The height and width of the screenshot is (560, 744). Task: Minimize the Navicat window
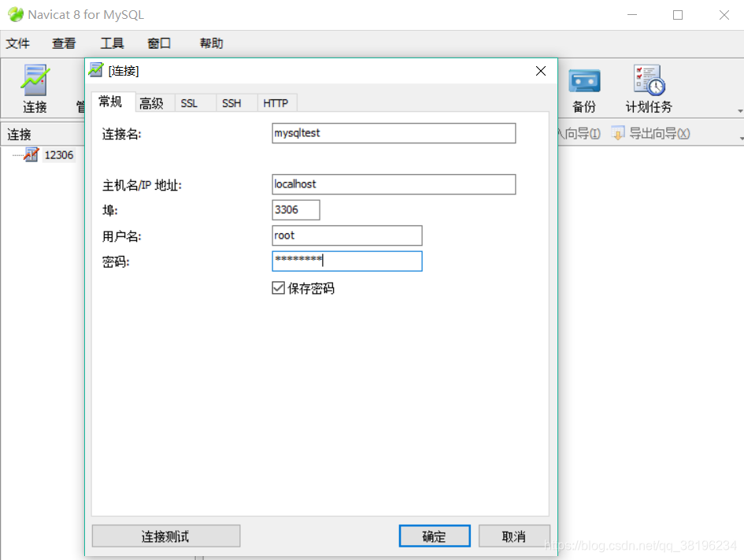coord(632,15)
